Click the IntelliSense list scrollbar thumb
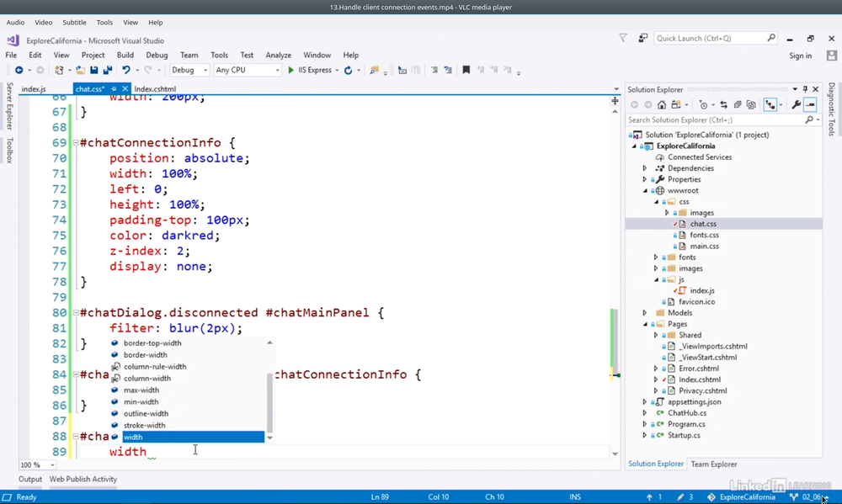This screenshot has width=842, height=504. (x=269, y=402)
